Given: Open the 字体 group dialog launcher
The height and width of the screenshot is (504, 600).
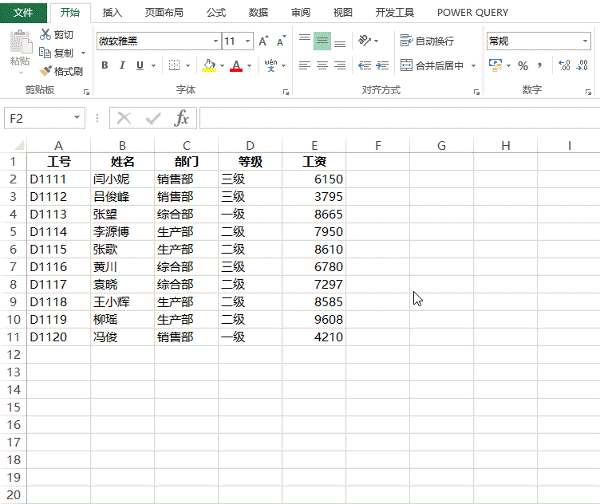Looking at the screenshot, I should [286, 92].
